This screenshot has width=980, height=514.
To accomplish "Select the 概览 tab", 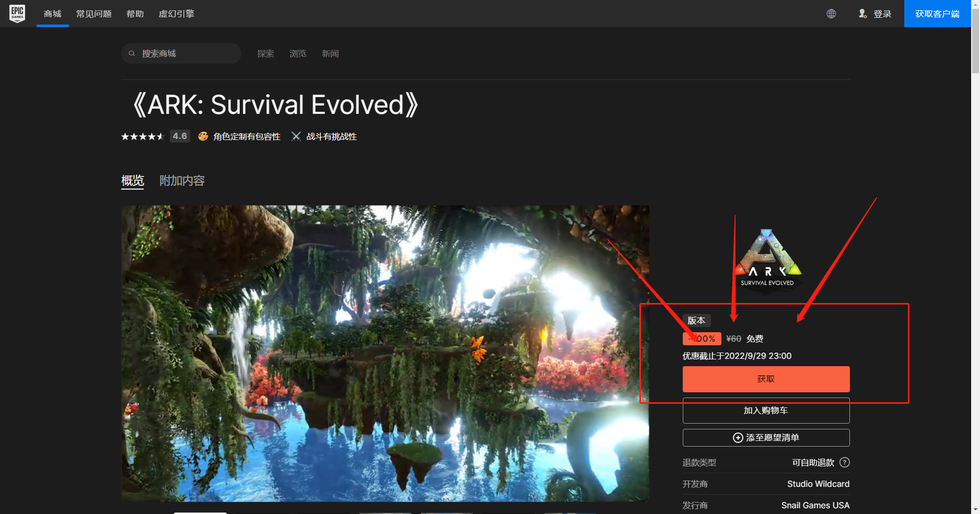I will coord(132,180).
